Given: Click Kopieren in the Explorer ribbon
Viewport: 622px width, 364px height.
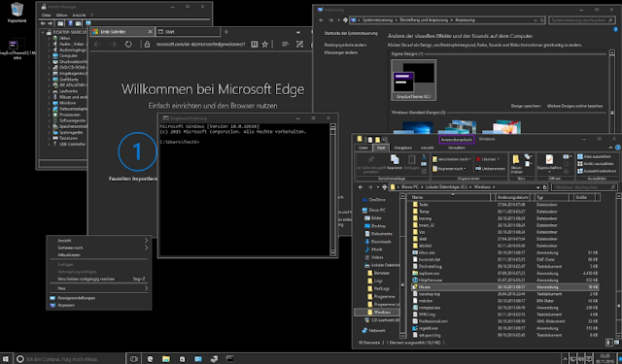Looking at the screenshot, I should (x=395, y=162).
